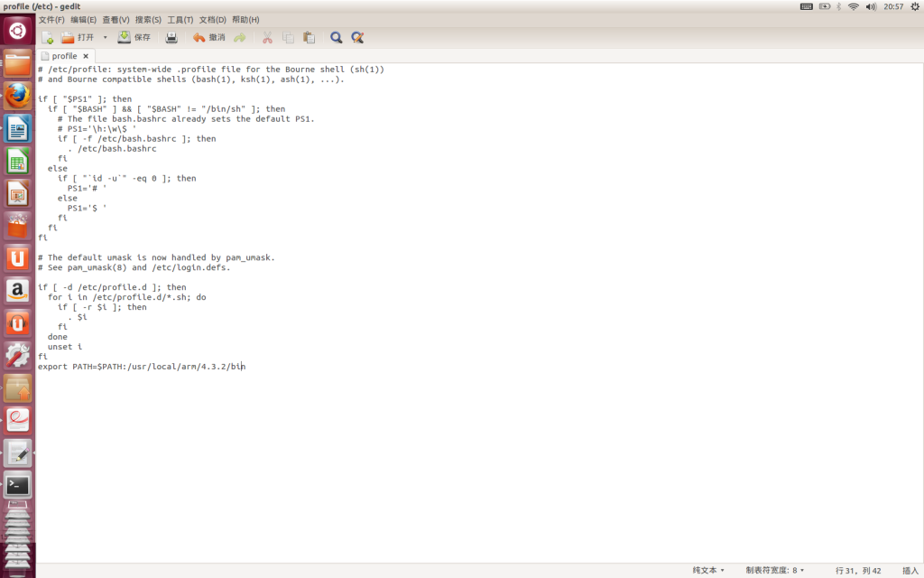This screenshot has width=924, height=578.
Task: Open the 制表符宽度 tab width dropdown
Action: pos(775,571)
